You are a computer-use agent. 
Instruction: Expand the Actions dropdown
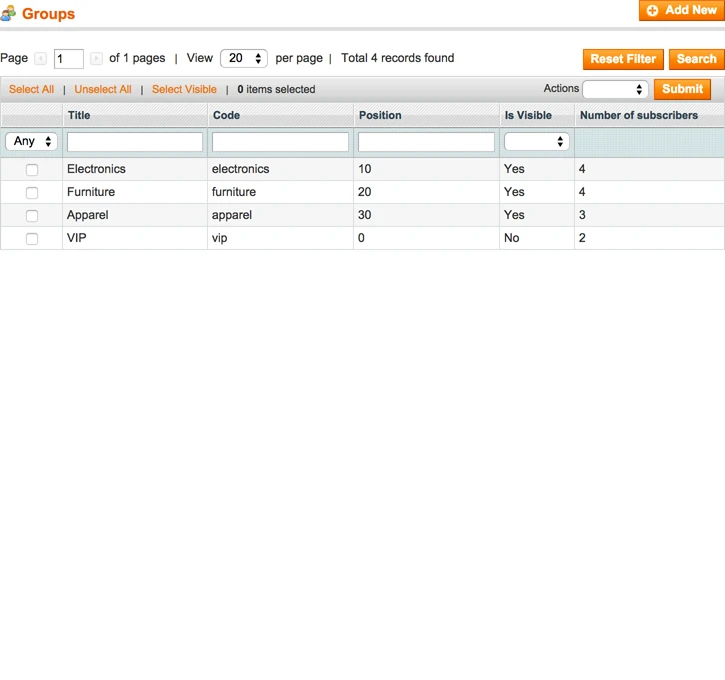[x=615, y=90]
